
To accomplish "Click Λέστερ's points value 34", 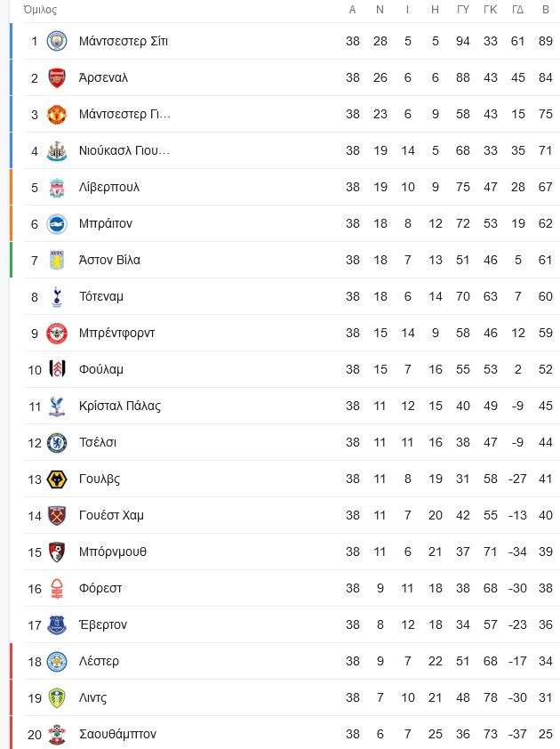I will (546, 661).
